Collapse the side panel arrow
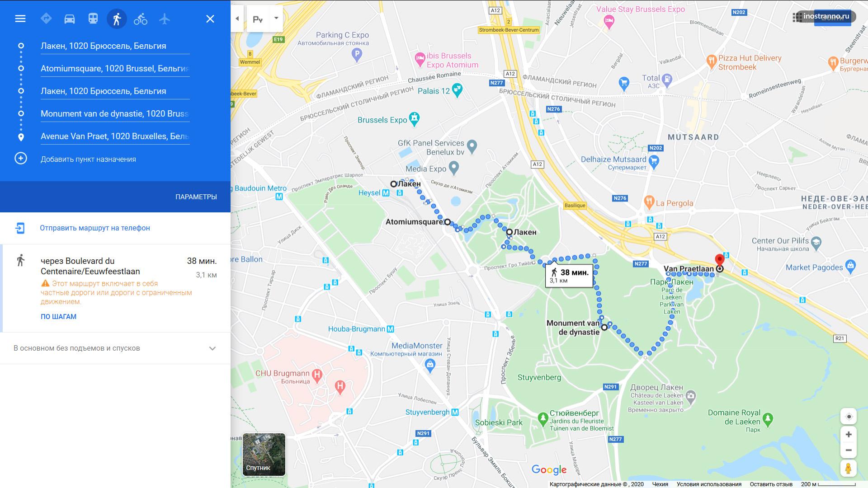Screen dimensions: 868x488 (x=237, y=19)
